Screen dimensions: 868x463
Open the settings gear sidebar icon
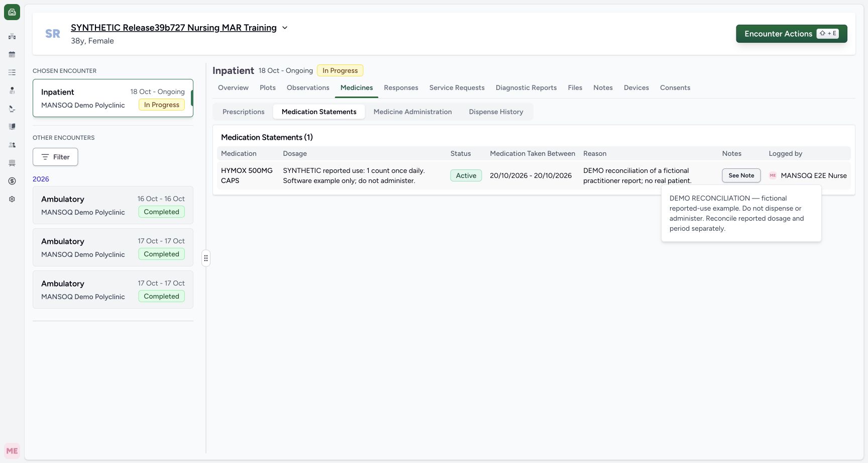[x=12, y=199]
